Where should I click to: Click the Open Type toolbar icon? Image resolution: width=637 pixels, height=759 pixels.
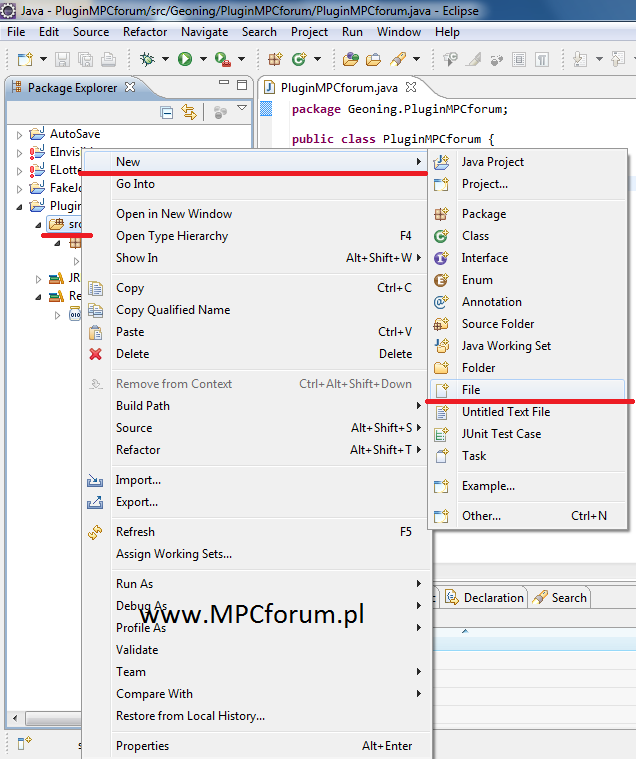click(x=350, y=60)
